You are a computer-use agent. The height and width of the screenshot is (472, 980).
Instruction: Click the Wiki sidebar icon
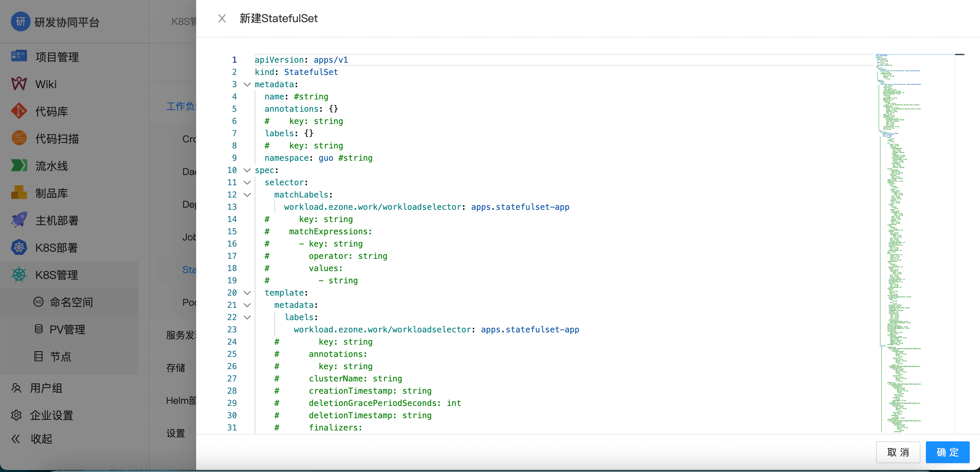pyautogui.click(x=19, y=84)
